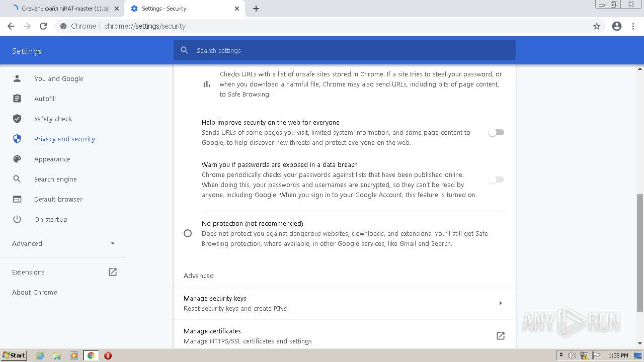Open Manage security keys row
644x362 pixels.
click(x=345, y=303)
